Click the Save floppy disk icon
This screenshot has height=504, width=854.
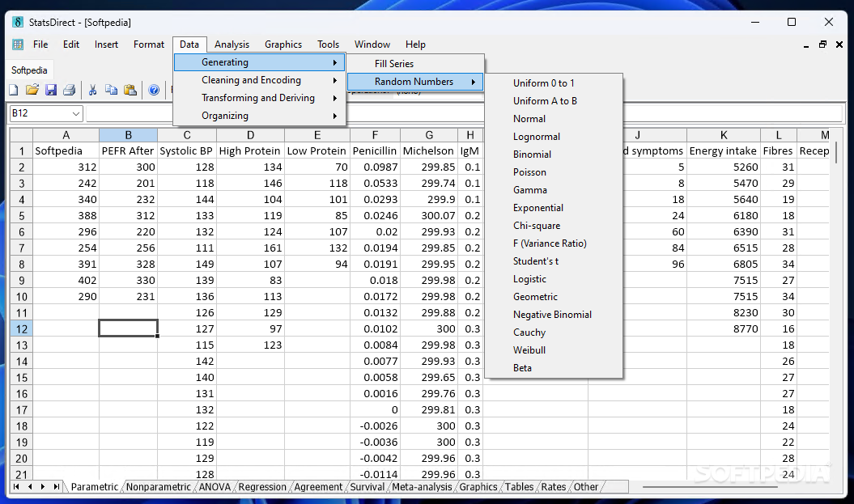[51, 90]
